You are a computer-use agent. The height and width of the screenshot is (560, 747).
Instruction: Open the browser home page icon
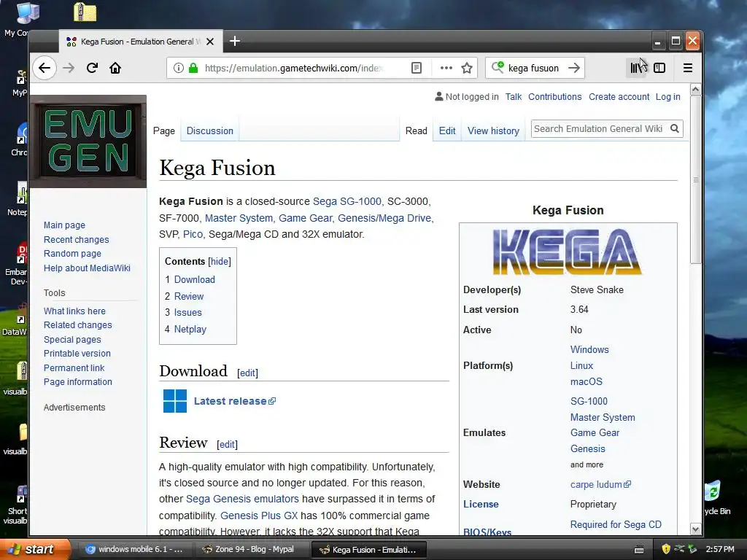115,68
